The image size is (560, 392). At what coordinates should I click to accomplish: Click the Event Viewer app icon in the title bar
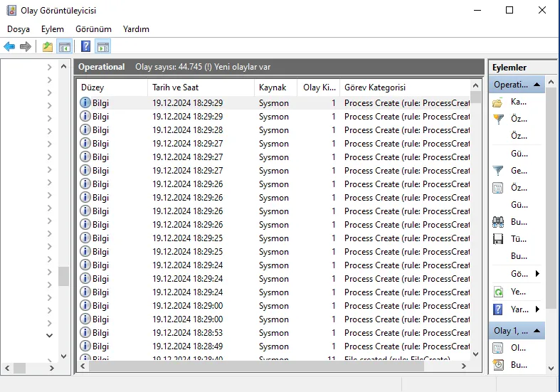pos(11,11)
